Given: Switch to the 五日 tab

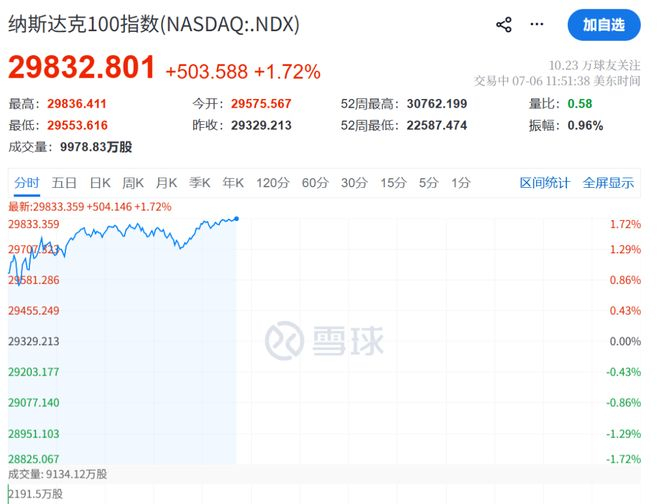Looking at the screenshot, I should pyautogui.click(x=64, y=183).
